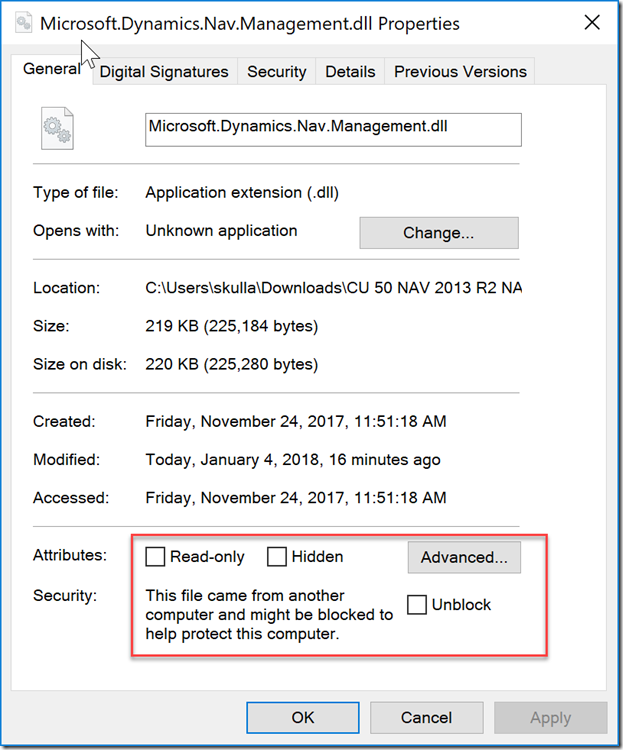Click the Opens with: label

76,231
